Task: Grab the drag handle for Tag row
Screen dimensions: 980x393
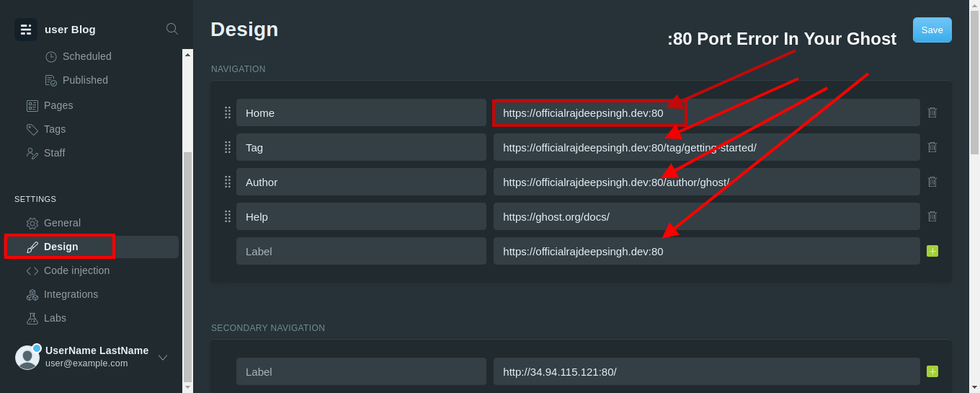Action: click(x=228, y=147)
